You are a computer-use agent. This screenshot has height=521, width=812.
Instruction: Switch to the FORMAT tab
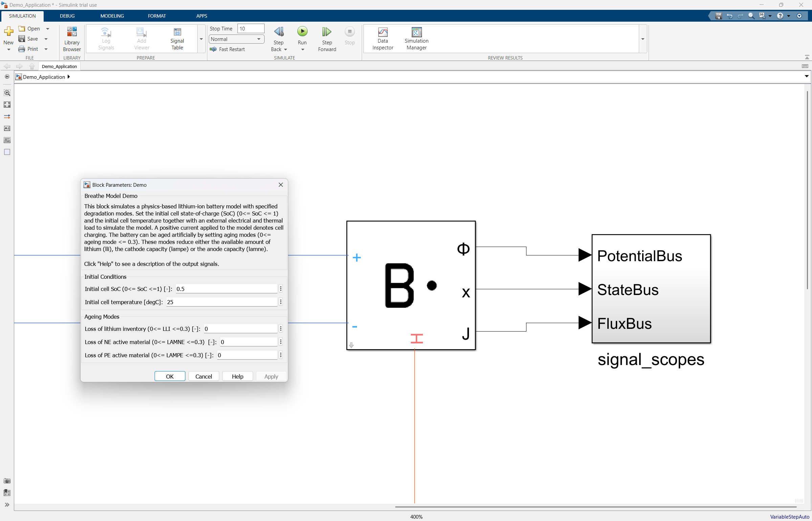click(x=157, y=16)
